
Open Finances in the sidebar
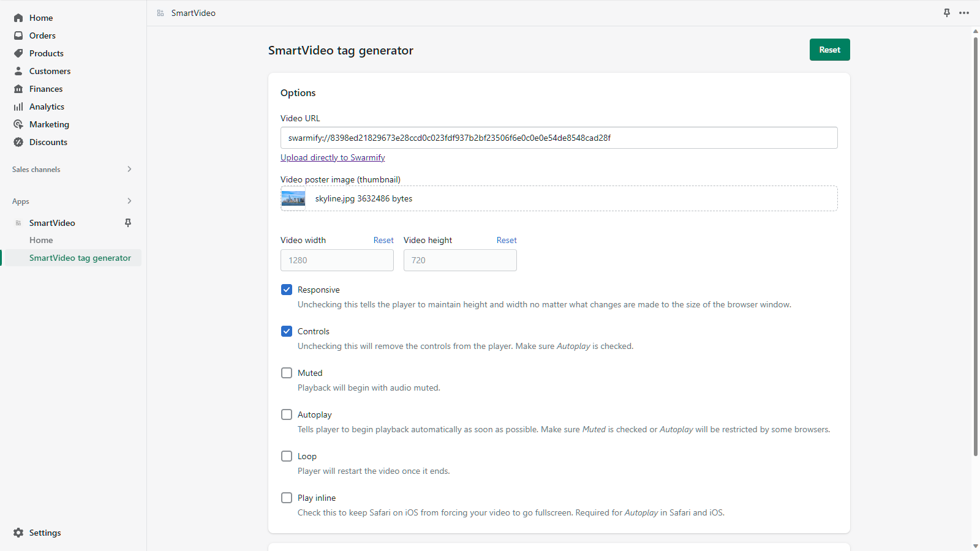[46, 89]
